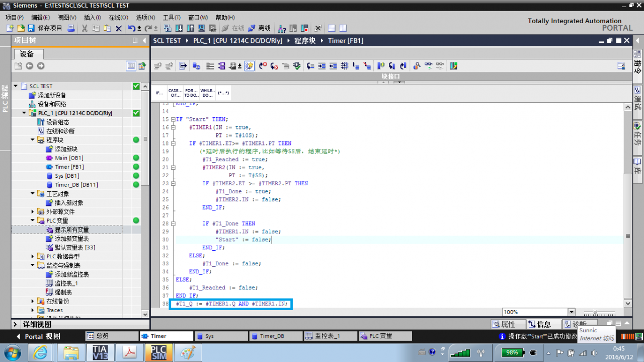644x362 pixels.
Task: Click the Set breakpoint-style red X arrow icon
Action: point(263,66)
